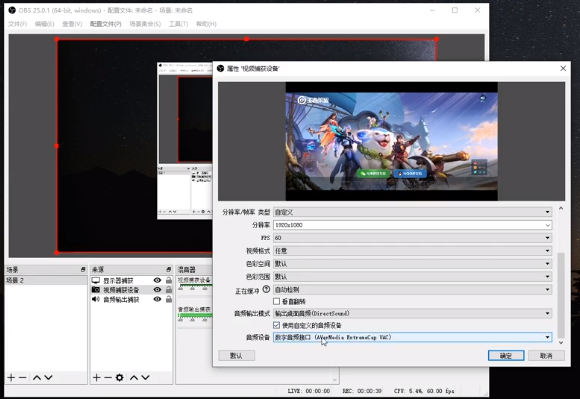Click the top-middle red resize handle

point(246,39)
